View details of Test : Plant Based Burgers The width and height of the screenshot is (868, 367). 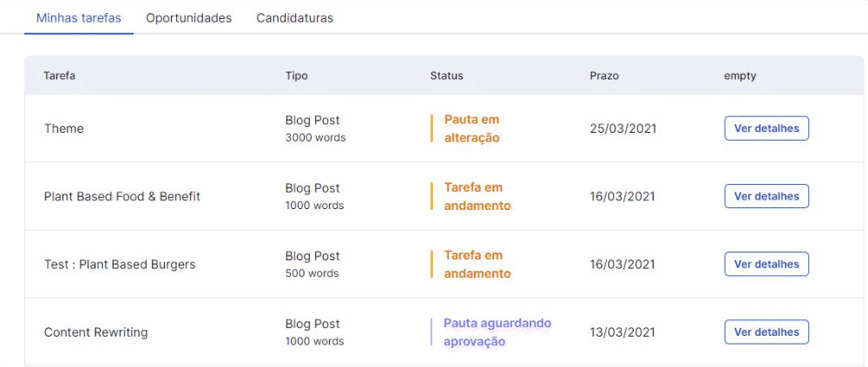(766, 264)
